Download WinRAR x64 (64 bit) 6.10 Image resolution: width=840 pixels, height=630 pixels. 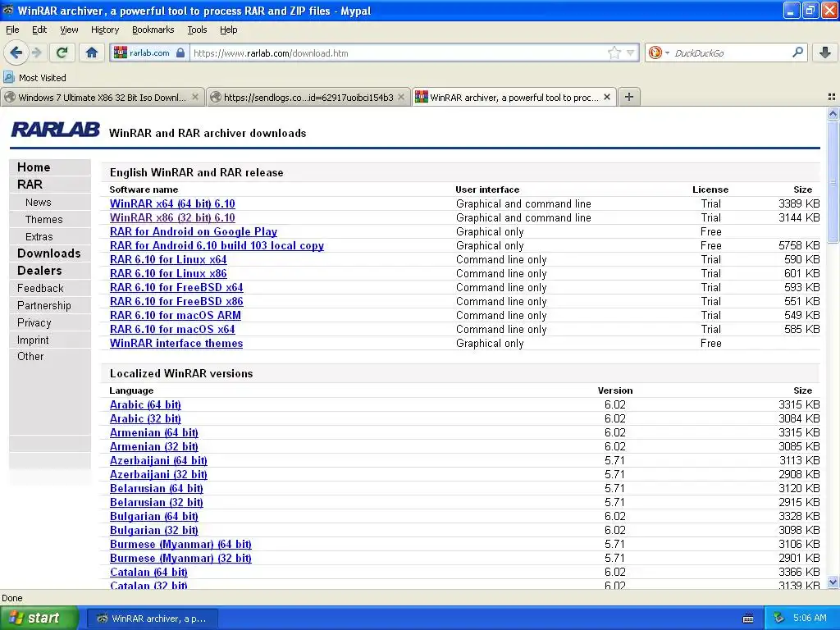pyautogui.click(x=172, y=203)
